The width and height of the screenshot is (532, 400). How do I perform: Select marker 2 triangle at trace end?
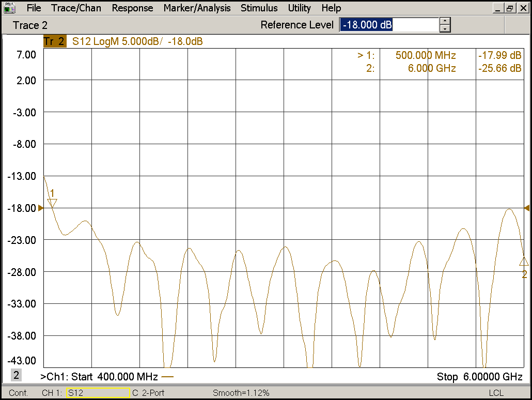524,261
